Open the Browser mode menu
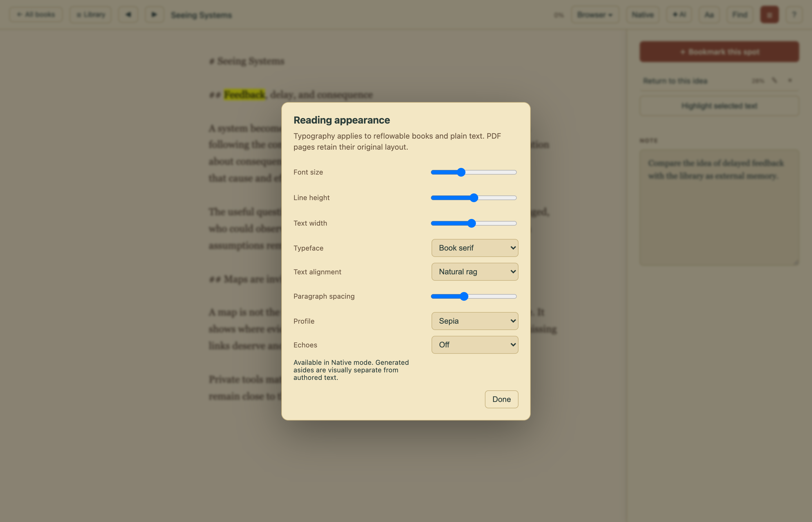Screen dimensions: 812x522 point(595,14)
